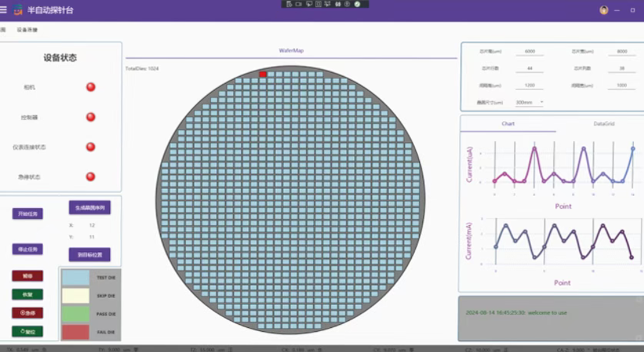Viewport: 644px width, 352px height.
Task: Expand the 300mm wafer size dropdown
Action: [x=530, y=102]
